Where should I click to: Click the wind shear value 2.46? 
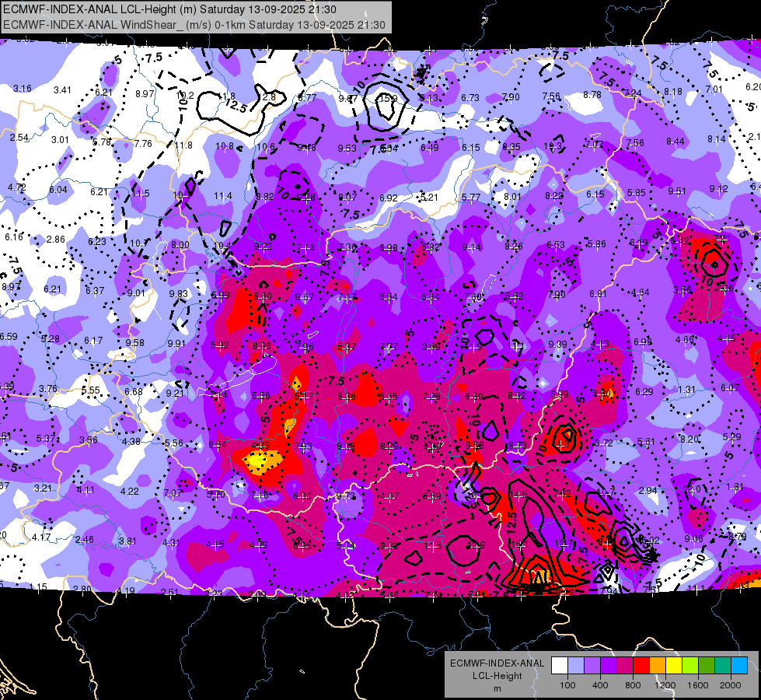click(x=85, y=540)
